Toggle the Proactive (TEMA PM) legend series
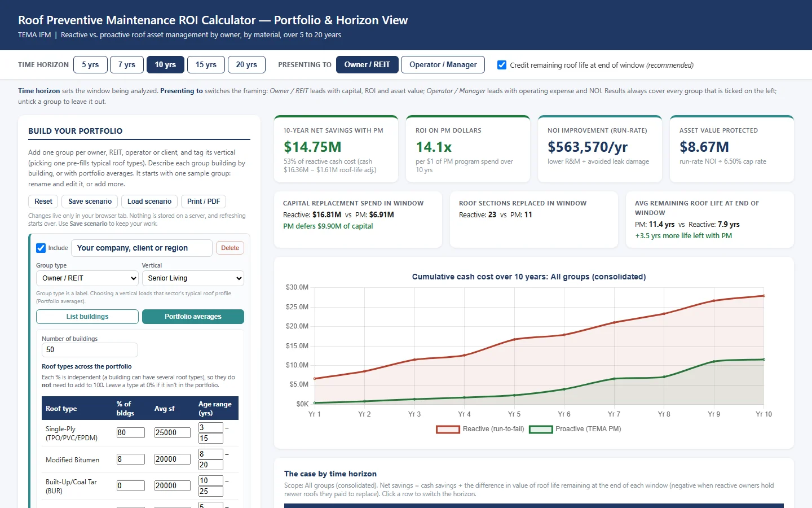 tap(575, 429)
